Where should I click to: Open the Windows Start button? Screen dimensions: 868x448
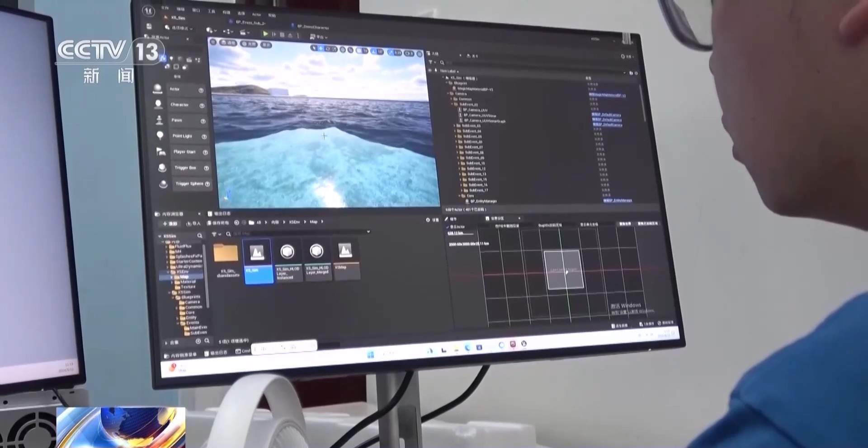tap(370, 355)
